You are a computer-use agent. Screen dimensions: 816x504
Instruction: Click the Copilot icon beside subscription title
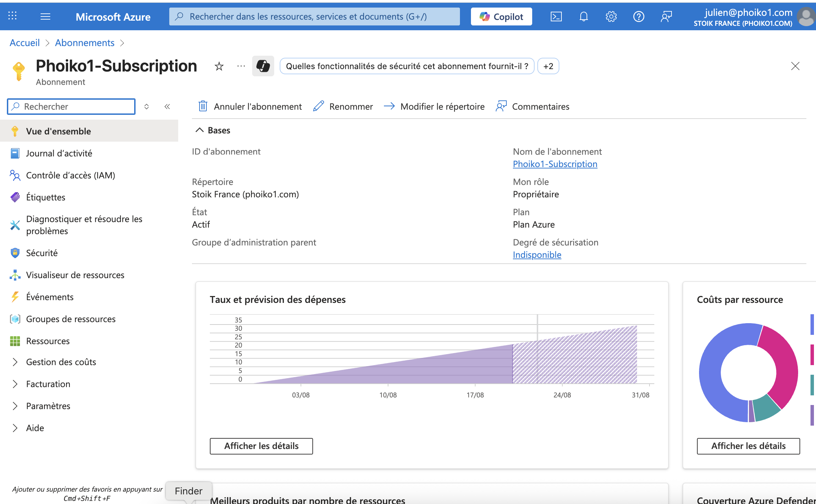pos(263,66)
